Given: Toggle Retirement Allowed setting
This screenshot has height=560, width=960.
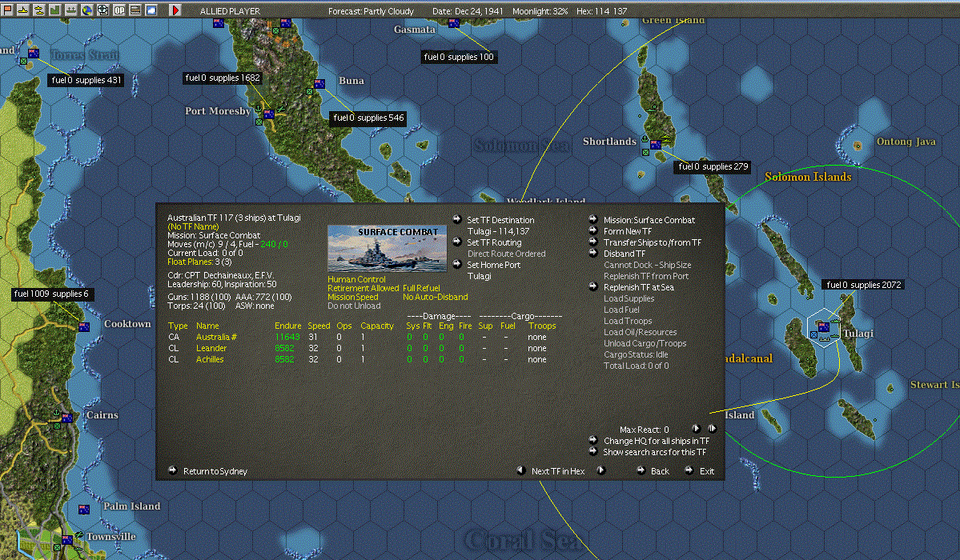Looking at the screenshot, I should pos(363,288).
